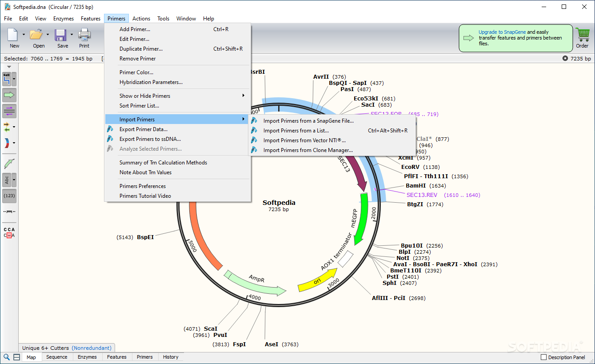595x364 pixels.
Task: Open the Enzymes menu in menu bar
Action: 64,19
